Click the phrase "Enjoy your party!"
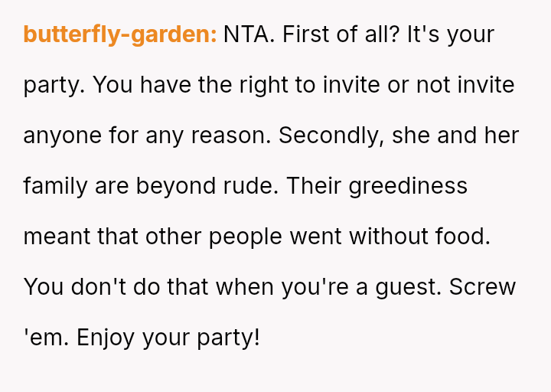This screenshot has width=551, height=392. (169, 337)
